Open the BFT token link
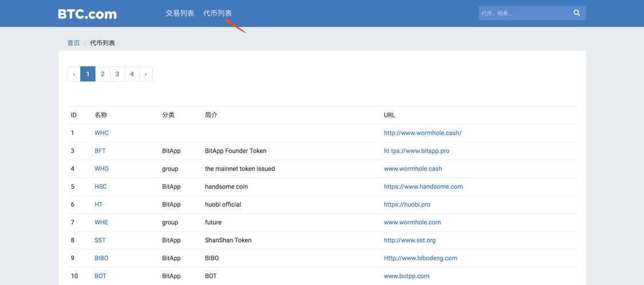This screenshot has width=644, height=285. coord(100,151)
